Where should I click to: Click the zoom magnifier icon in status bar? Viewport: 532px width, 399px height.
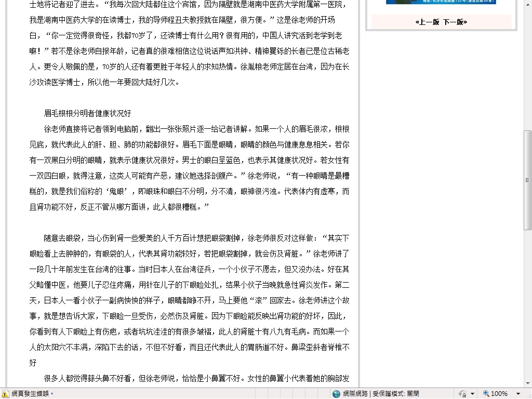point(486,394)
